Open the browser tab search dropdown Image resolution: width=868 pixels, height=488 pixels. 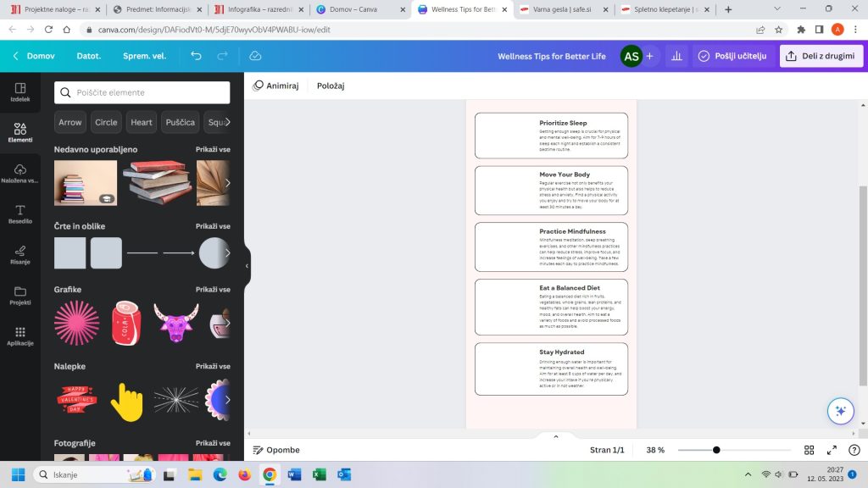click(x=776, y=8)
